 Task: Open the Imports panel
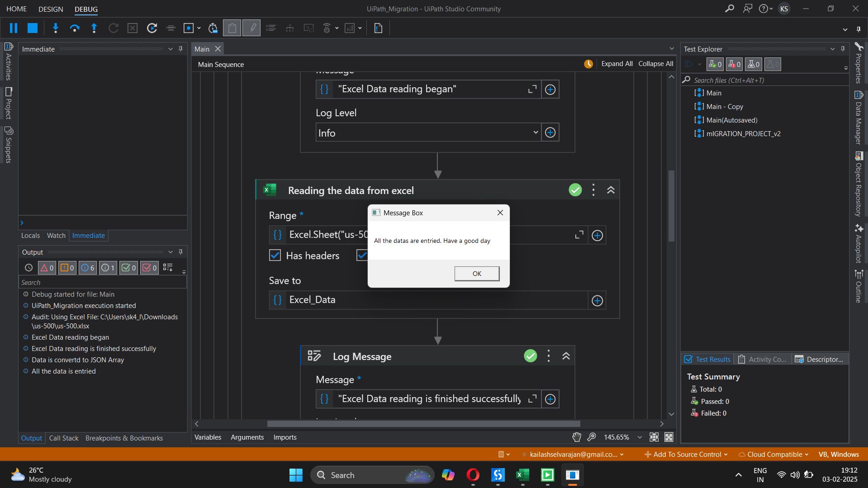coord(285,437)
